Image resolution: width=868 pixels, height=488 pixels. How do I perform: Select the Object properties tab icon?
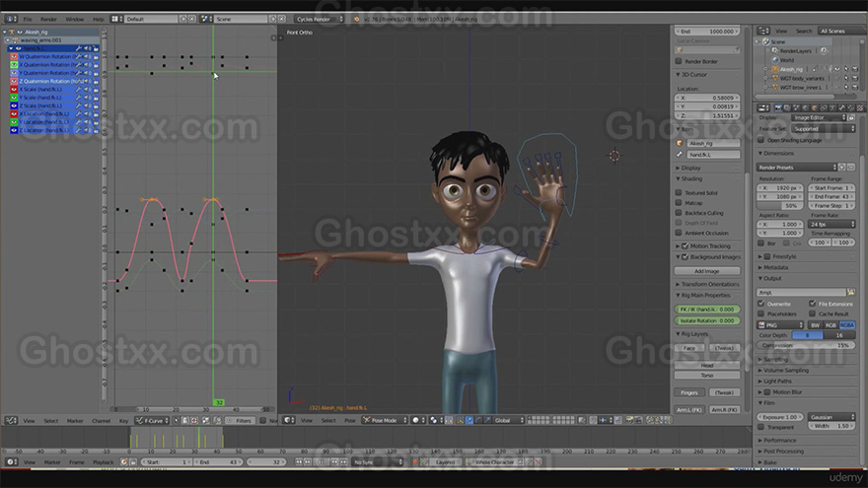[x=815, y=107]
